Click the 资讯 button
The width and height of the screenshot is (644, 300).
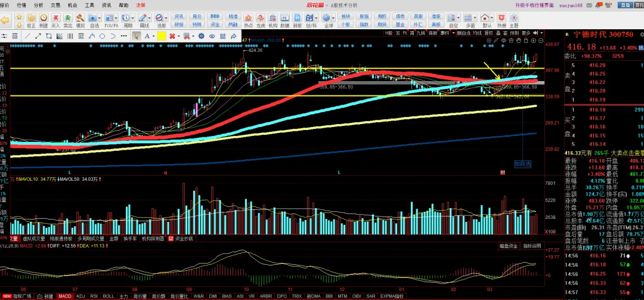[x=179, y=17]
